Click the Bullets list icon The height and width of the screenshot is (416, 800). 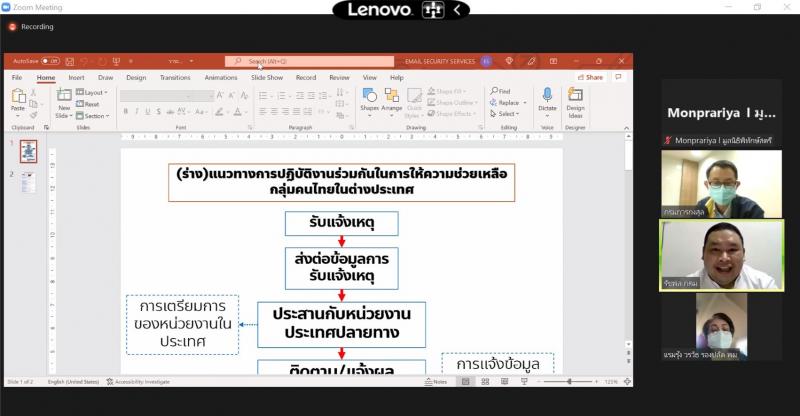pyautogui.click(x=263, y=95)
